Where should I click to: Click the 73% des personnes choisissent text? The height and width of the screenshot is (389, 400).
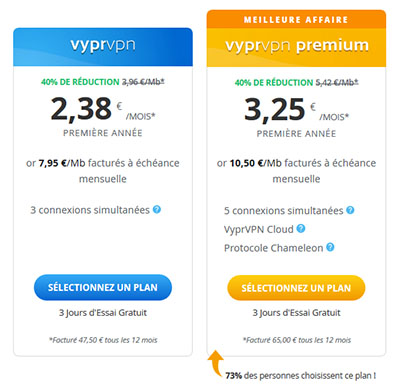[x=301, y=376]
